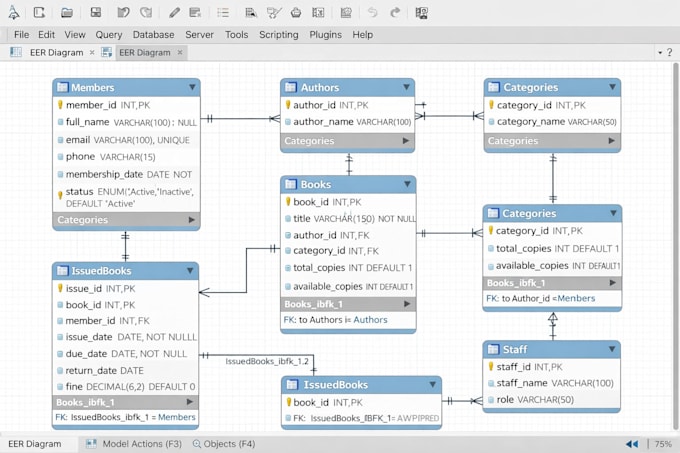Click the Objects (F4) magnifier icon
Screen dimensions: 680x453
(196, 443)
